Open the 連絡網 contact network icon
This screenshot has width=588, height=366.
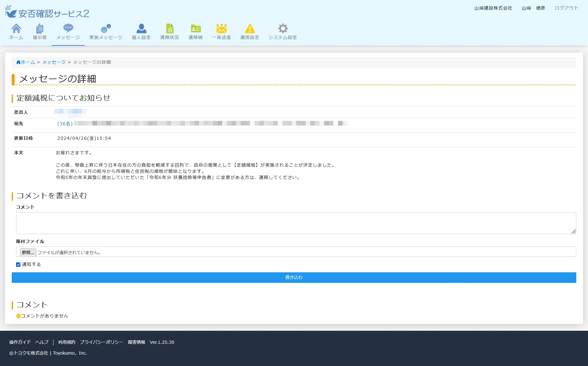[x=195, y=31]
